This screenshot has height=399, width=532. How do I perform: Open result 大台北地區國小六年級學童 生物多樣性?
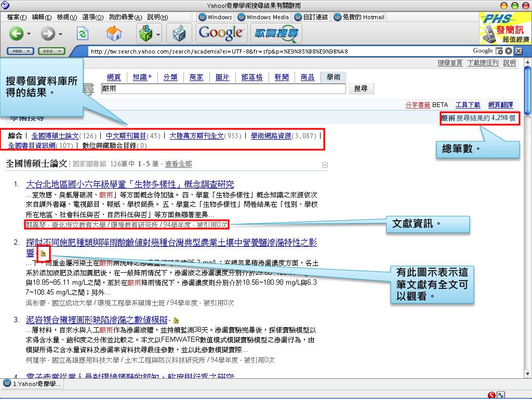130,184
